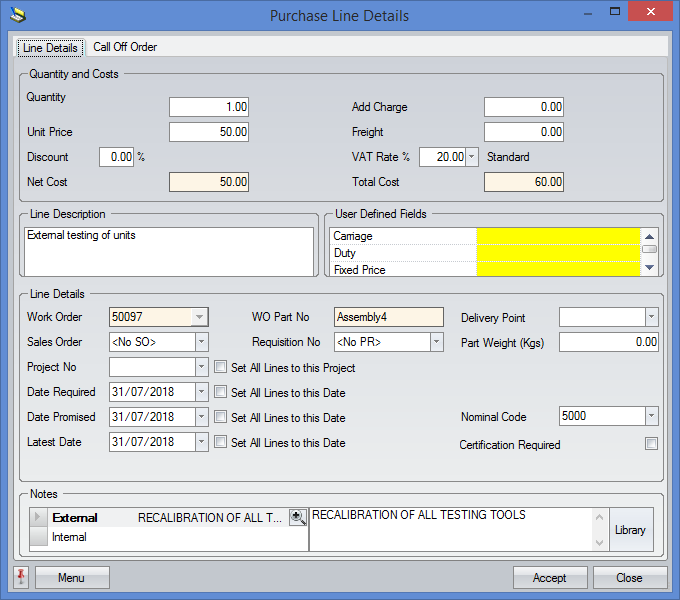Enable Set All Lines to this Project
Screen dimensions: 680x600
coord(220,367)
